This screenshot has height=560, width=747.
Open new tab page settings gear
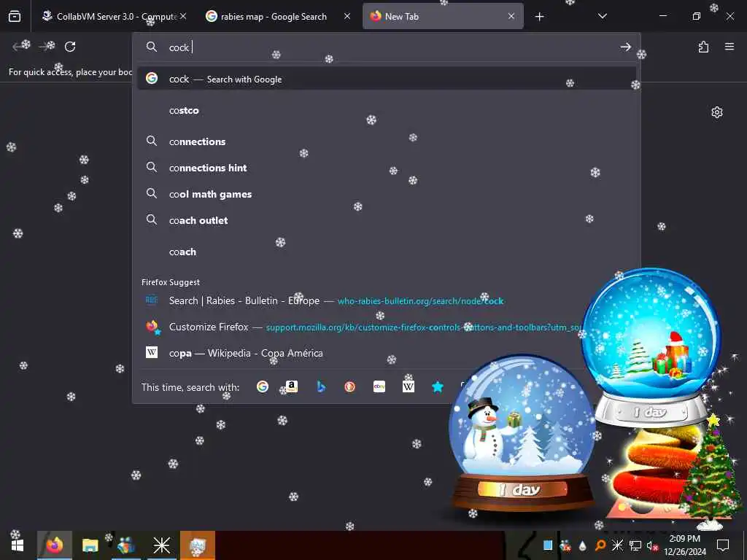(x=717, y=112)
